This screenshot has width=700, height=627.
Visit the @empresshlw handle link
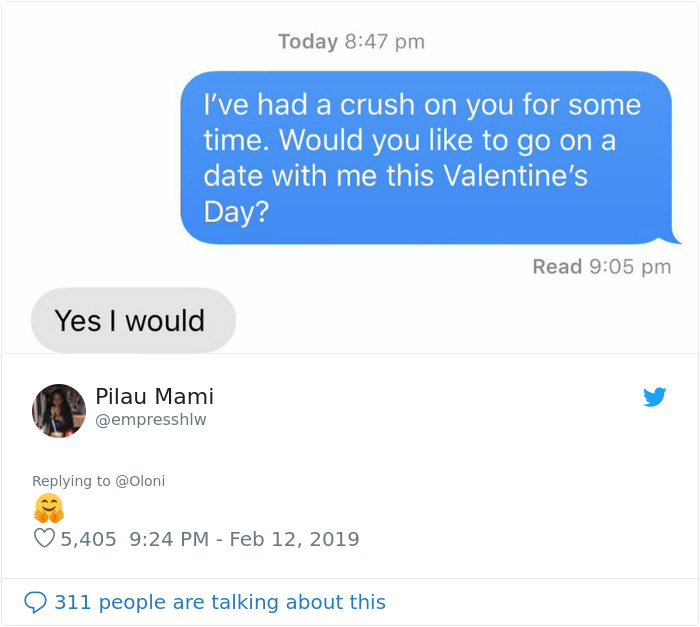(x=151, y=420)
